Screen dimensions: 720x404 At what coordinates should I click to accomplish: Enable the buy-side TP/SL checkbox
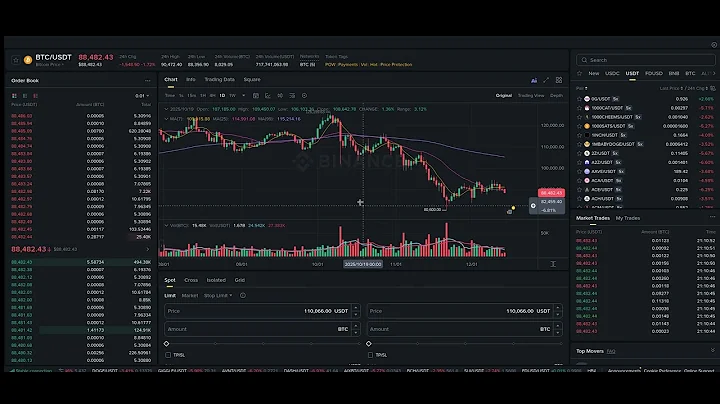coord(168,355)
